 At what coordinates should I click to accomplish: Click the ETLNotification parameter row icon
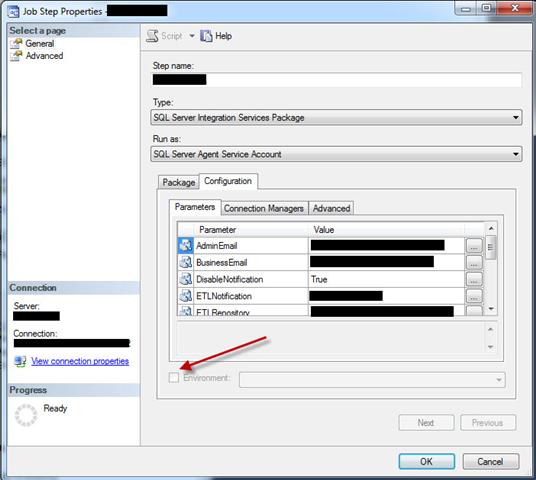(186, 296)
